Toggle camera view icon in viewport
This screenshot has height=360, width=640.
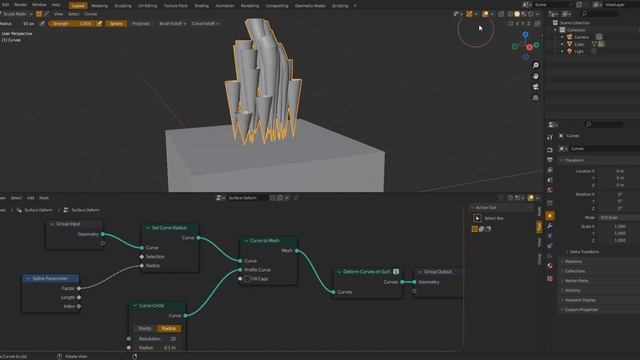536,87
